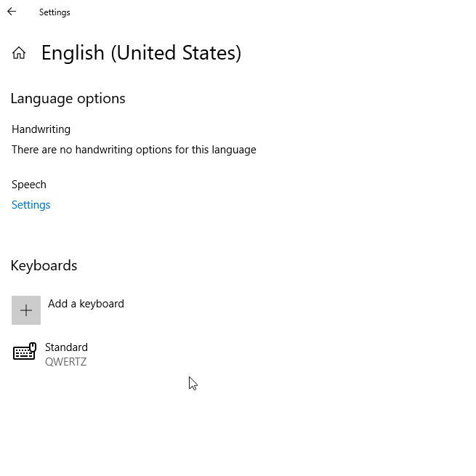Click the "Keyboards" heading
This screenshot has width=476, height=476.
pyautogui.click(x=44, y=266)
